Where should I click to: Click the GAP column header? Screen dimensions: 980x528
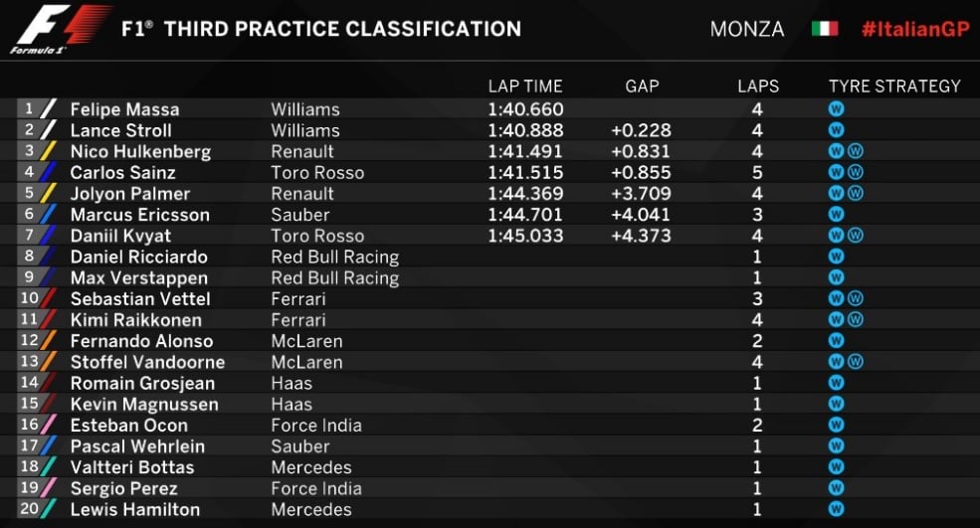tap(642, 87)
